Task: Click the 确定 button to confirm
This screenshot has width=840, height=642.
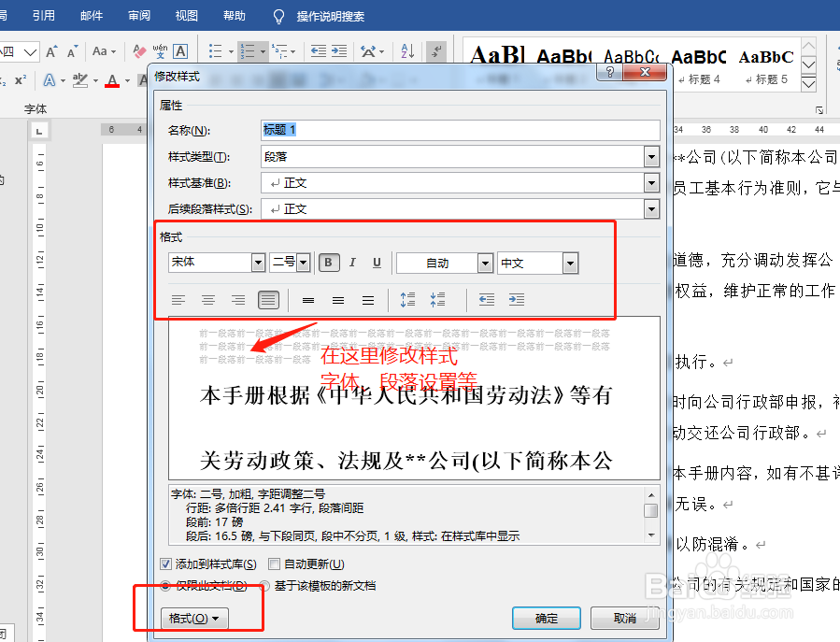Action: coord(546,619)
